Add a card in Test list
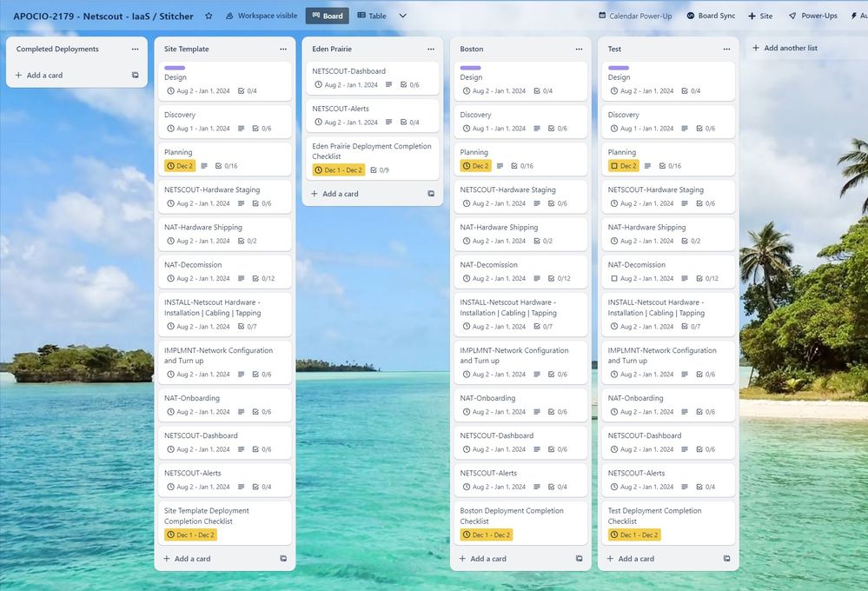The image size is (868, 591). pos(631,559)
